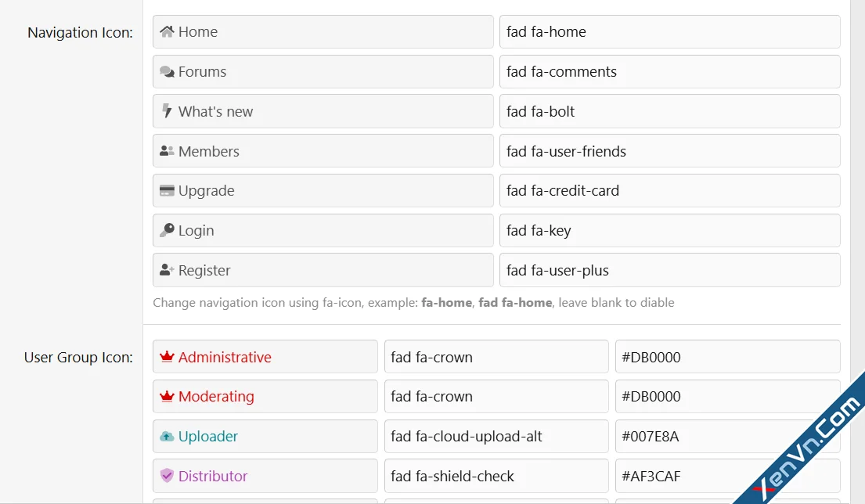Image resolution: width=865 pixels, height=504 pixels.
Task: Select the fad fa-bolt text field
Action: (x=670, y=111)
